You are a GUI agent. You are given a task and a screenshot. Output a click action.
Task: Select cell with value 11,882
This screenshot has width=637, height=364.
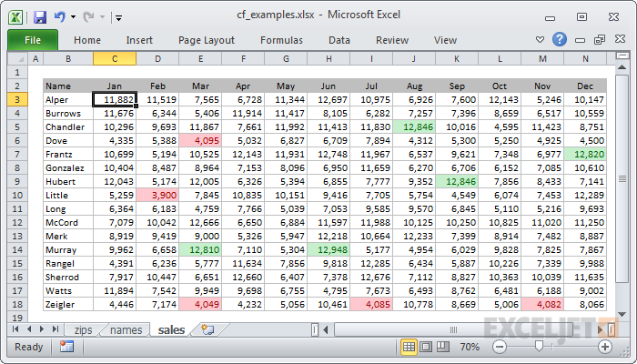tap(115, 99)
